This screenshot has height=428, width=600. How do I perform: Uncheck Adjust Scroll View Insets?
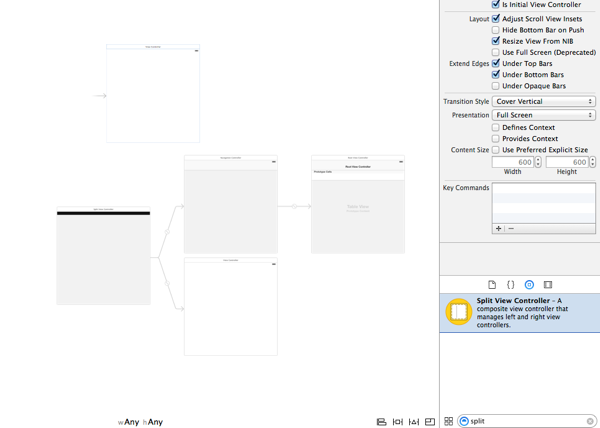pos(495,19)
